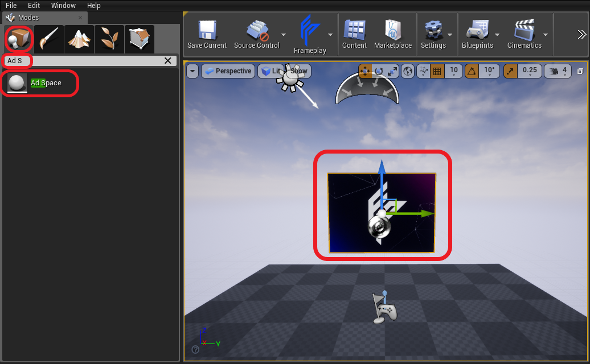Open scale snap value 0.25 dropdown

[530, 71]
